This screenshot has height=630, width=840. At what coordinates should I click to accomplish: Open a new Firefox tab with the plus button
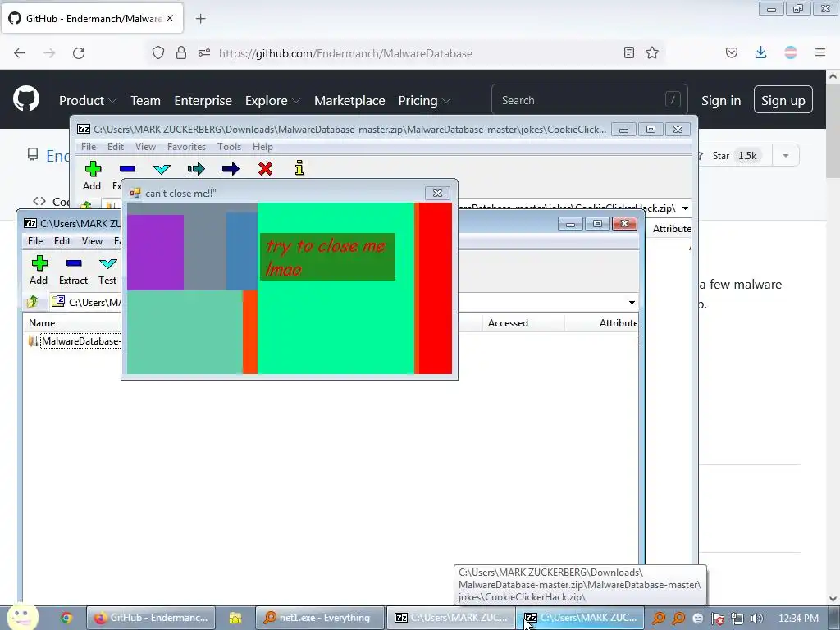(x=200, y=19)
